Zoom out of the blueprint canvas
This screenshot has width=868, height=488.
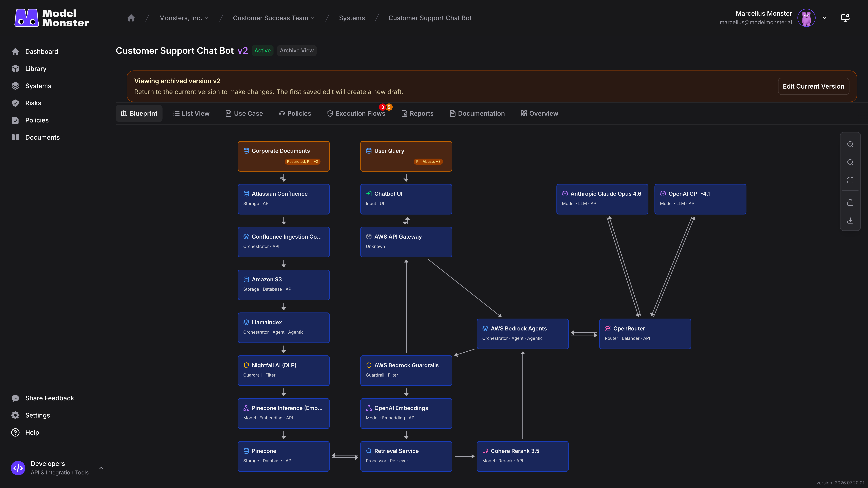[850, 162]
